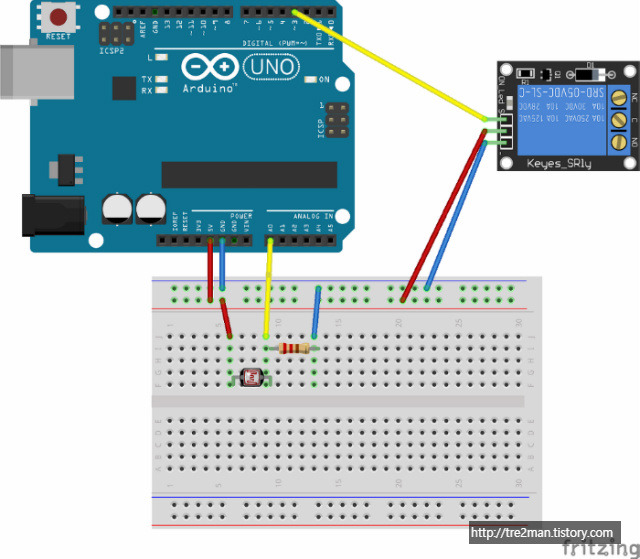Image resolution: width=640 pixels, height=559 pixels.
Task: Select the red wire from the 5V pin
Action: point(210,271)
